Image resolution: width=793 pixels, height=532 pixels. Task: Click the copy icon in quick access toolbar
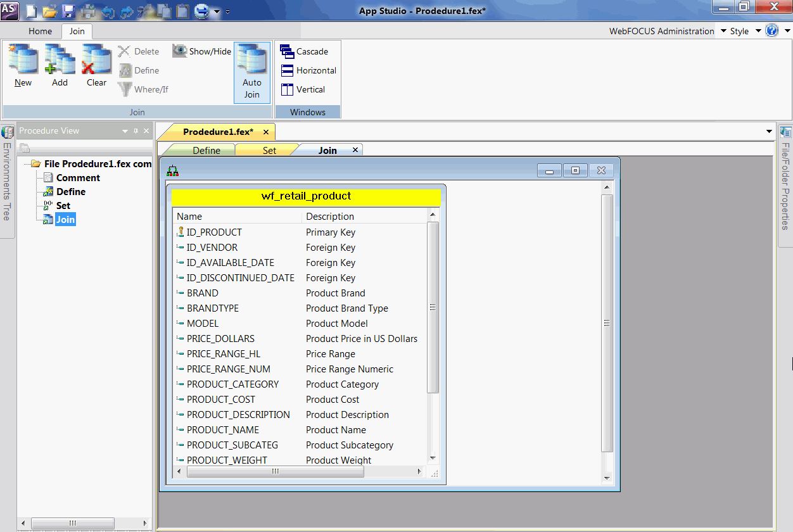click(x=164, y=11)
